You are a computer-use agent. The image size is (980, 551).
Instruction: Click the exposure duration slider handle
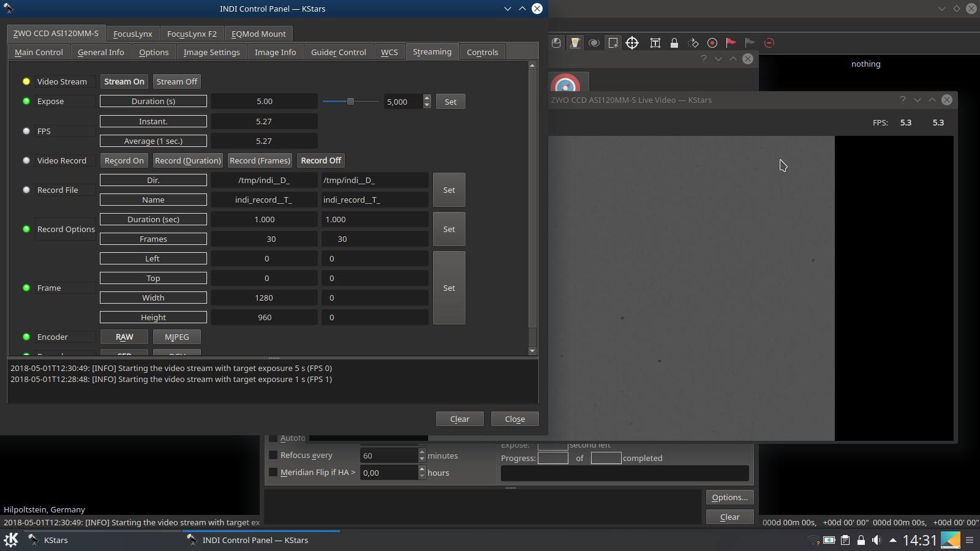[350, 101]
